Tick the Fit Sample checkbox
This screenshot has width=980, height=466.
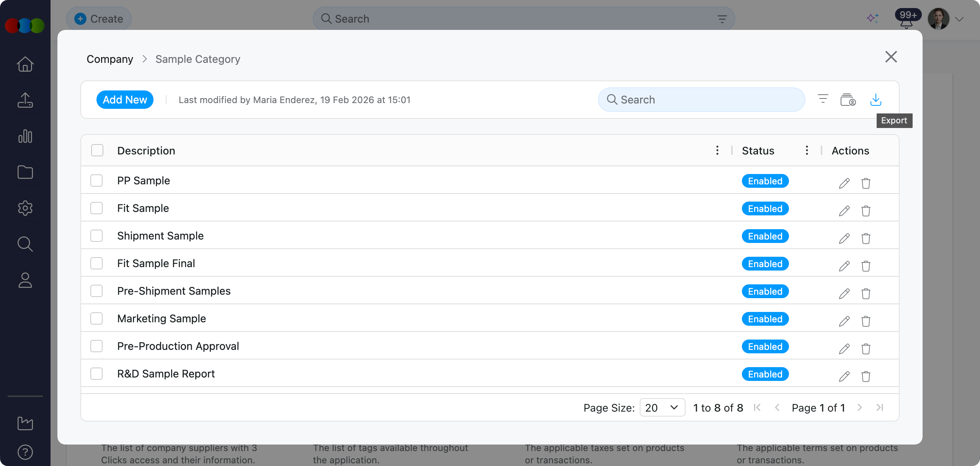96,208
